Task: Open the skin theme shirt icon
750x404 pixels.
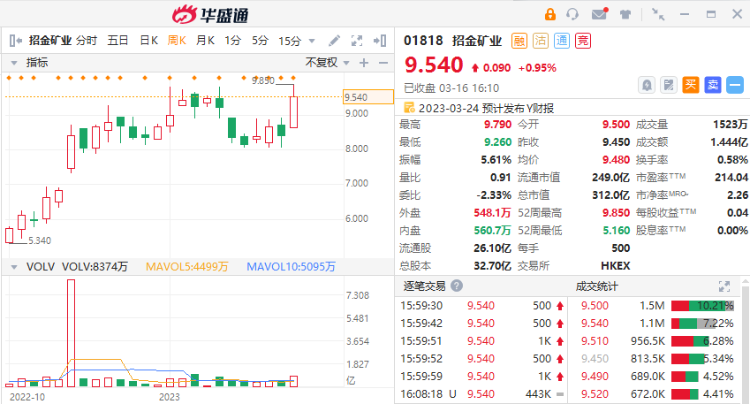Action: 625,14
